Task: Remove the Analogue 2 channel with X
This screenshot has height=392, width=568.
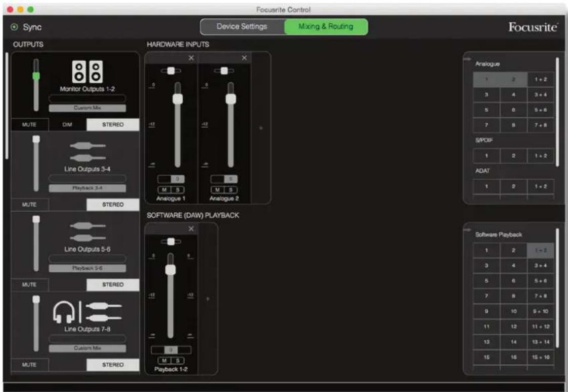Action: 244,58
